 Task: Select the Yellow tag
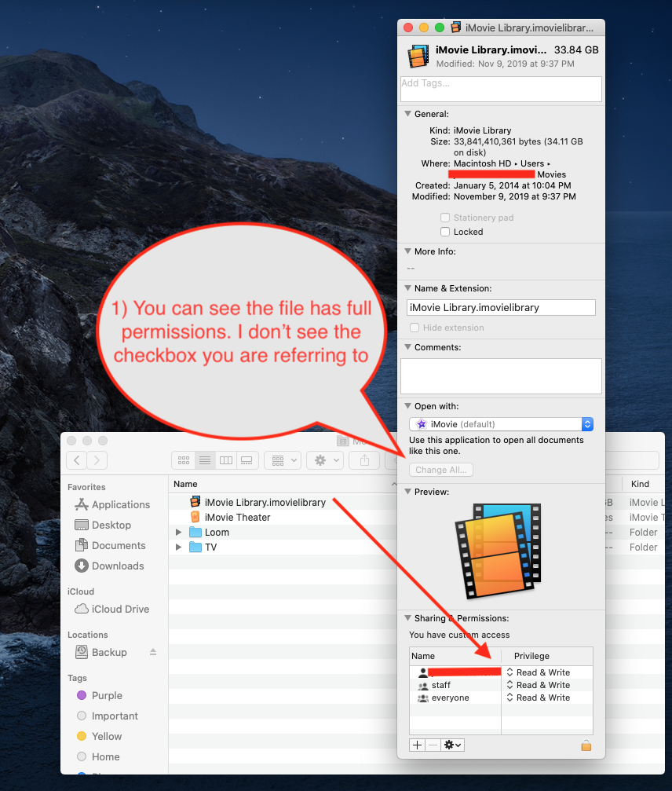click(x=100, y=736)
